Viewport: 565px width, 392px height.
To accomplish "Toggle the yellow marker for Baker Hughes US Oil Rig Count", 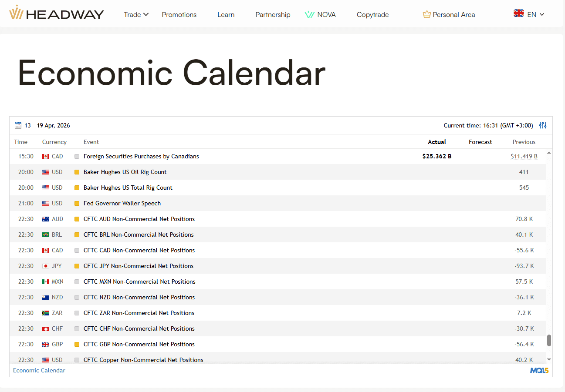I will [77, 172].
